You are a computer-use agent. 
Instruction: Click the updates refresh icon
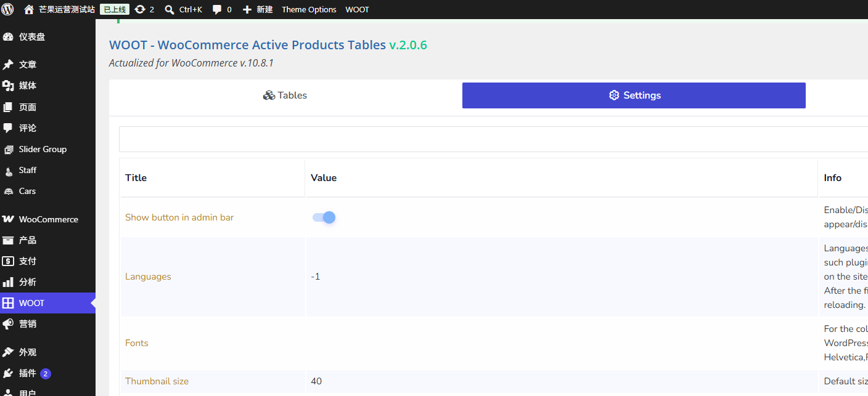[x=140, y=9]
